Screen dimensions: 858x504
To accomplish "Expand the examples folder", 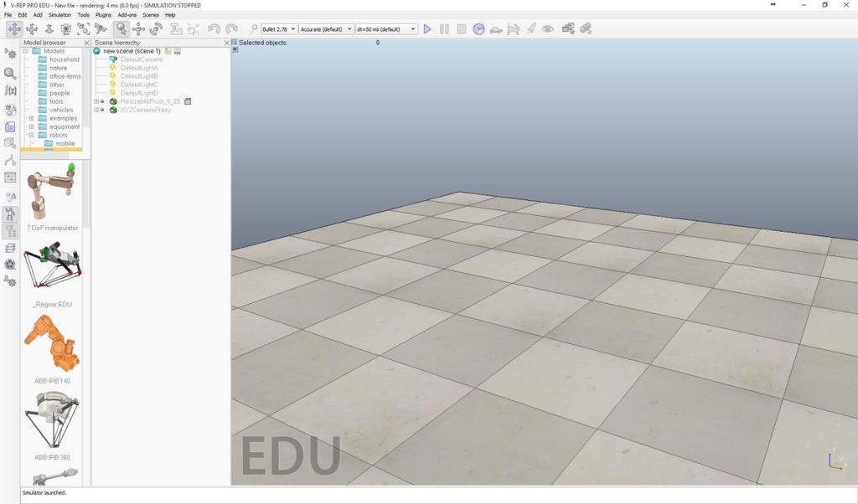I will [31, 118].
